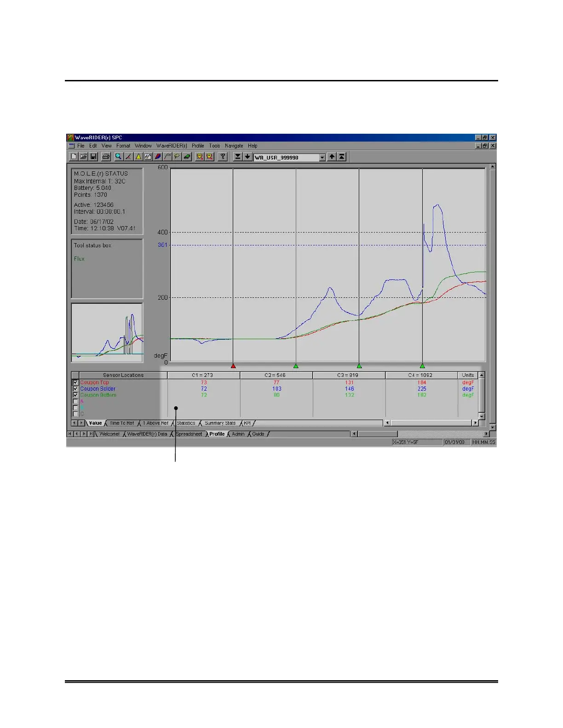563x728 pixels.
Task: Open the File menu
Action: click(81, 146)
